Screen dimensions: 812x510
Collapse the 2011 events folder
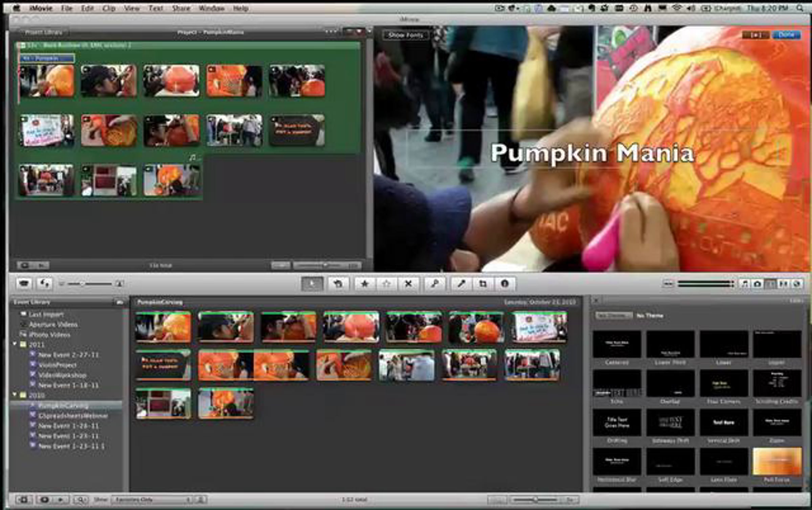[x=15, y=344]
